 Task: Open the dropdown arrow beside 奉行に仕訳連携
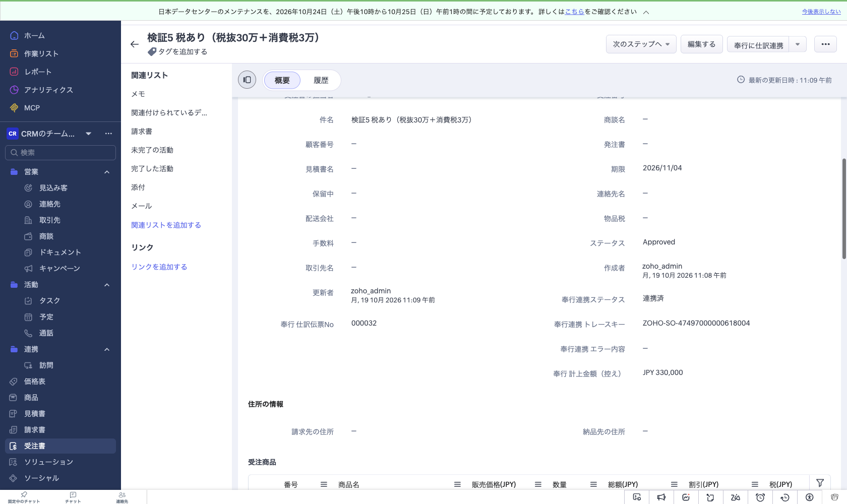pyautogui.click(x=798, y=44)
